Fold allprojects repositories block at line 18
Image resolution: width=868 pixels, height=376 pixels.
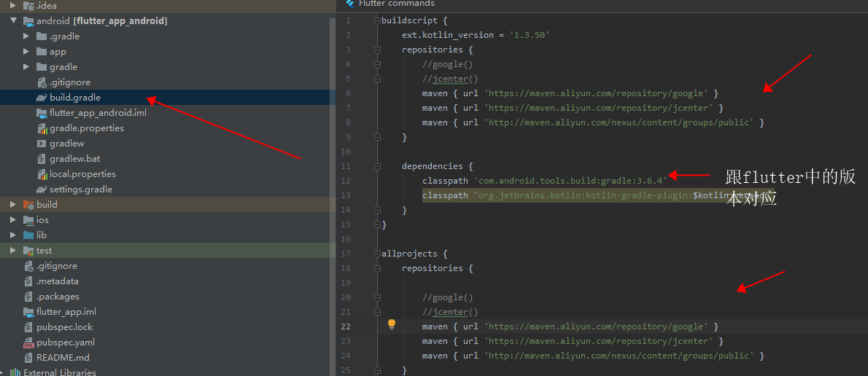coord(378,268)
